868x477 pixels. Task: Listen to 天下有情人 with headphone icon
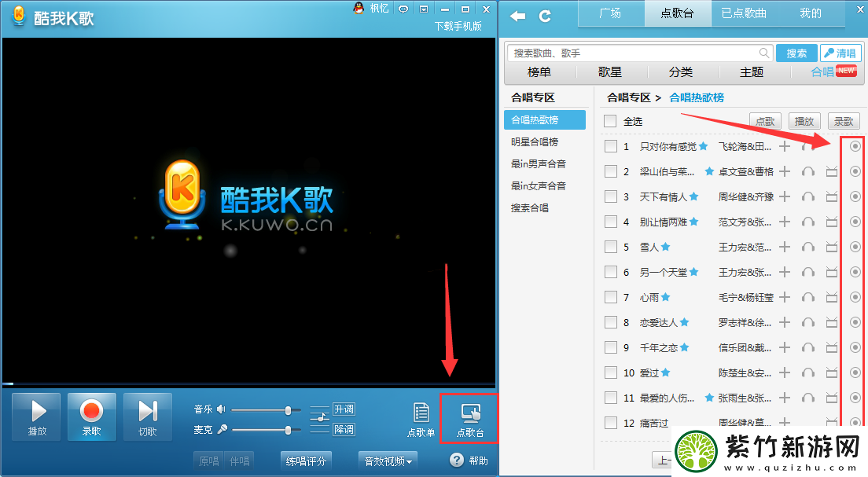(808, 196)
